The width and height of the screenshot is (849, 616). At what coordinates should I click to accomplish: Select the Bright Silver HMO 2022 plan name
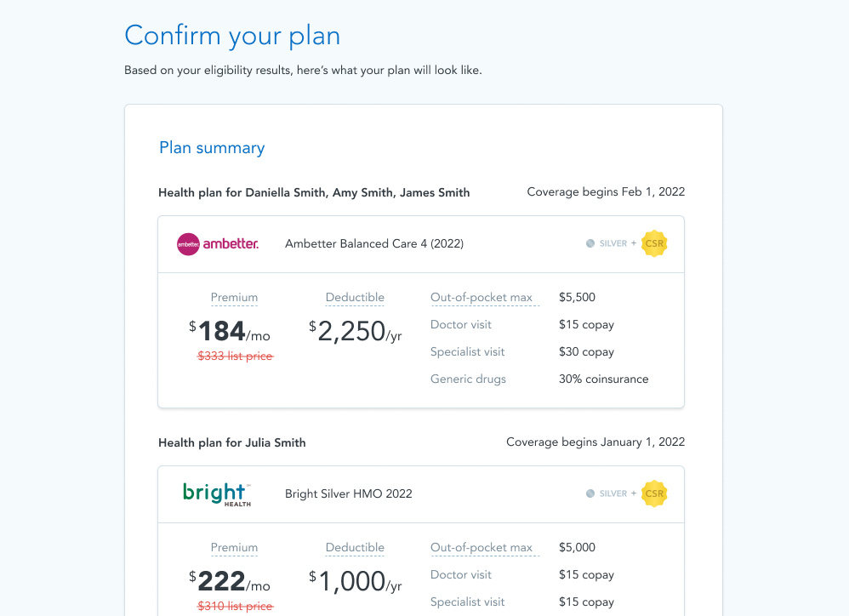pyautogui.click(x=349, y=494)
